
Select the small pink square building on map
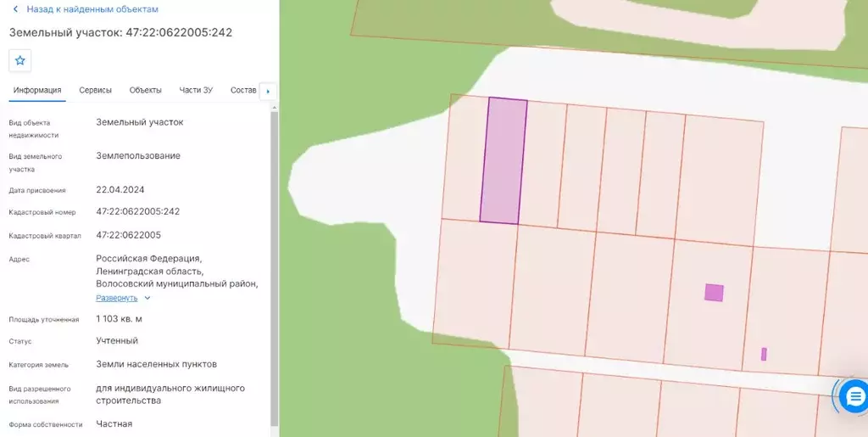point(714,293)
